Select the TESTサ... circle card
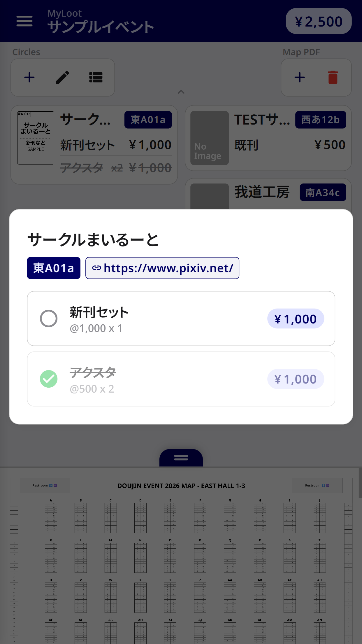This screenshot has width=362, height=644. (268, 138)
